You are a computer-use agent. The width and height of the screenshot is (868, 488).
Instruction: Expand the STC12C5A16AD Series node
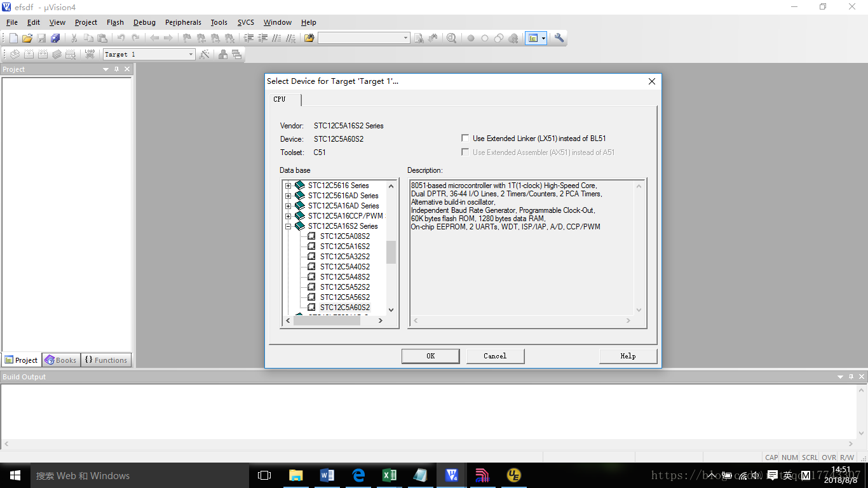click(288, 206)
